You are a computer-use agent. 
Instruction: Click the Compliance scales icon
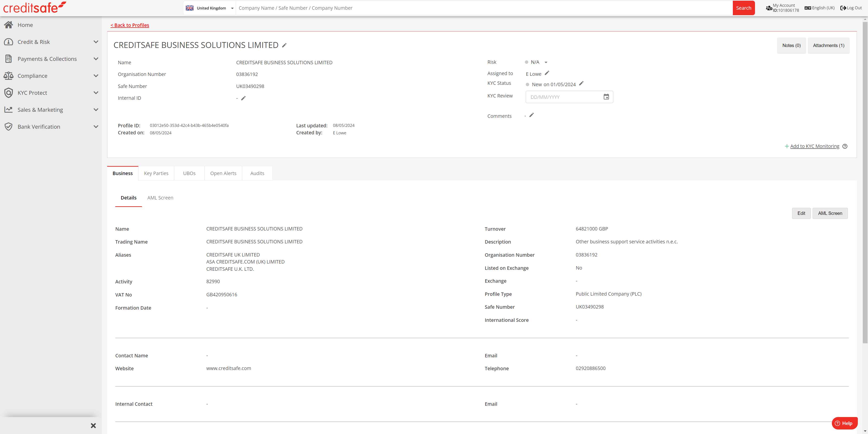pyautogui.click(x=8, y=76)
